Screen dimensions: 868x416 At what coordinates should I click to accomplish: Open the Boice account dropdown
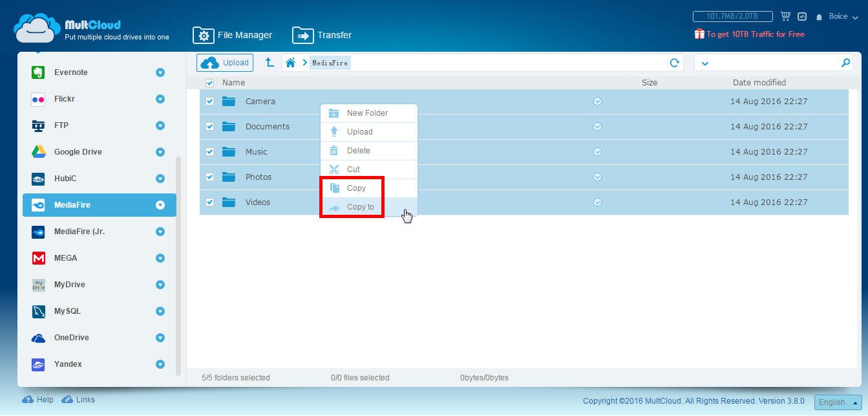point(843,17)
